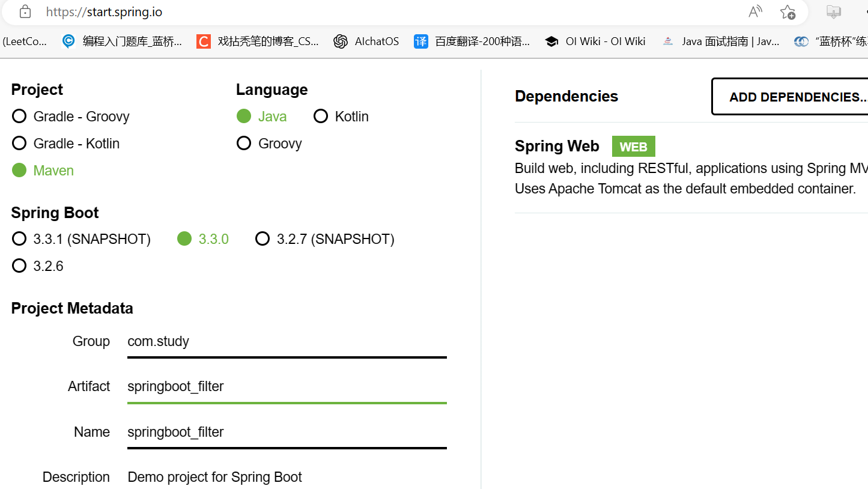
Task: Start Read Aloud from the toolbar
Action: coord(755,11)
